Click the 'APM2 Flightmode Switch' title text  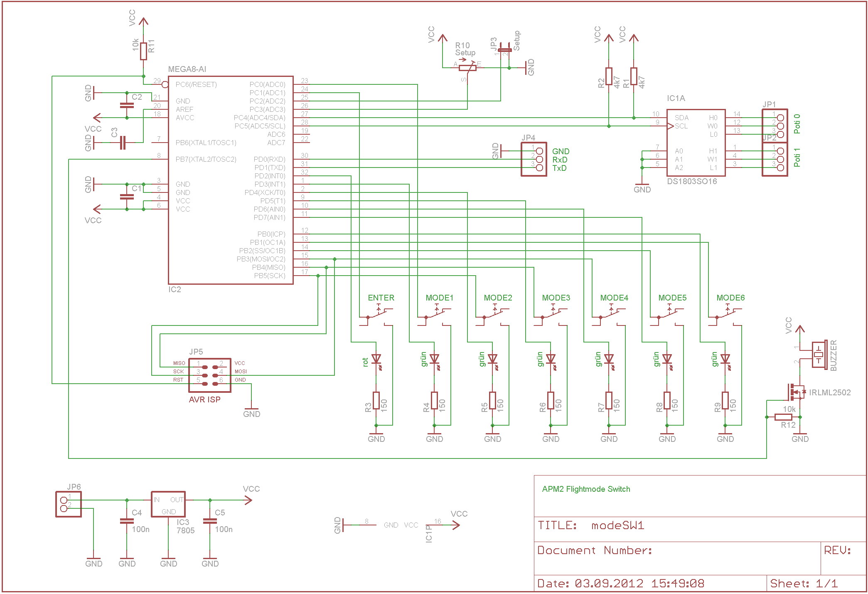pyautogui.click(x=586, y=489)
